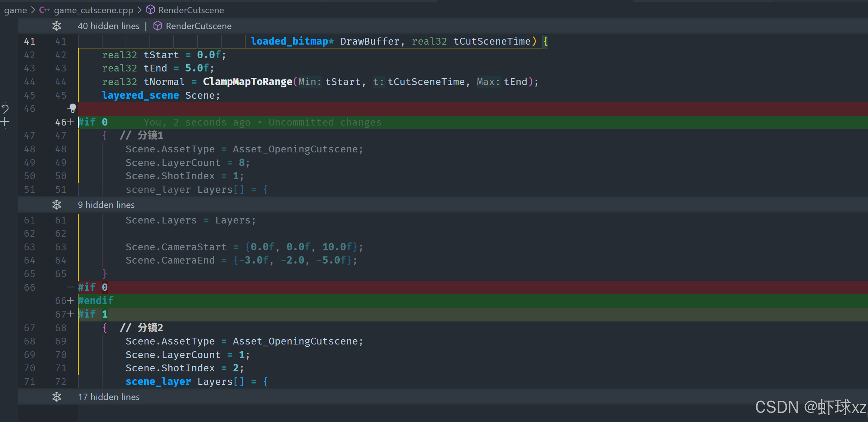Viewport: 868px width, 422px height.
Task: Click the stage change plus icon in the gutter
Action: click(x=5, y=122)
